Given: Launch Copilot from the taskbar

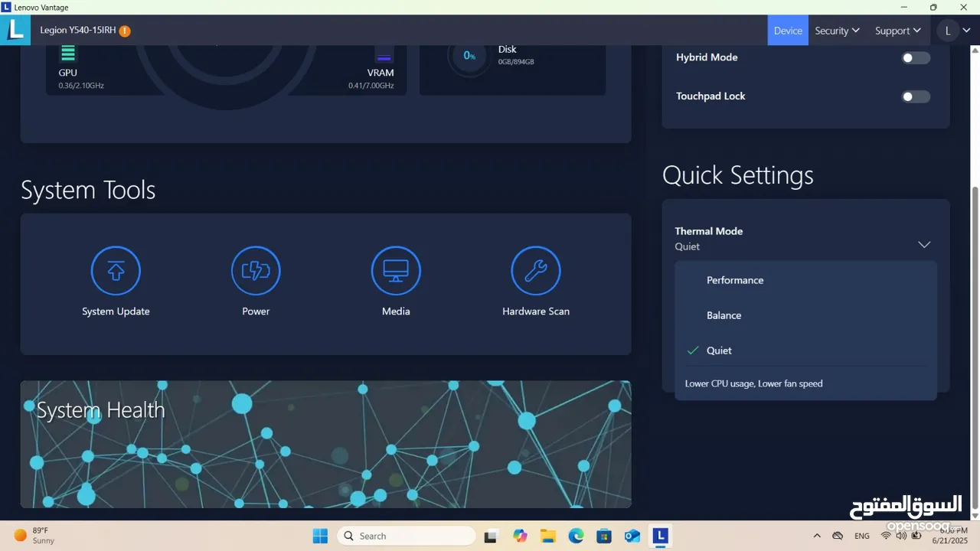Looking at the screenshot, I should tap(521, 536).
